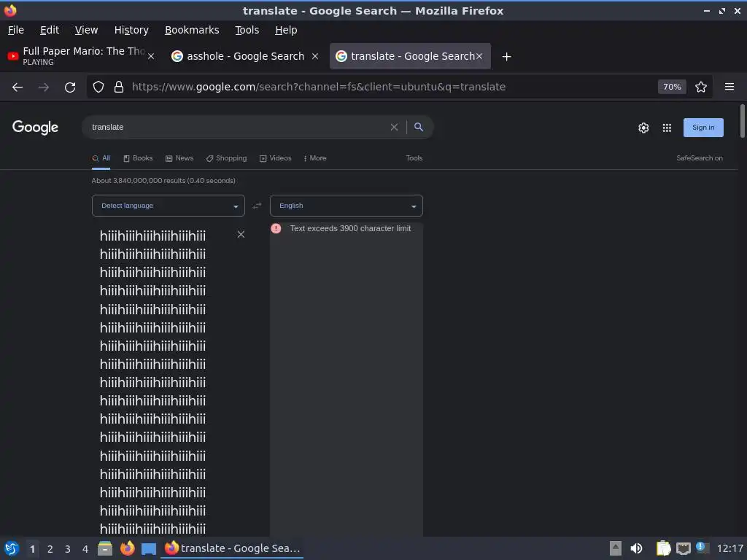Viewport: 747px width, 560px height.
Task: Focus the URL address bar
Action: click(x=391, y=87)
